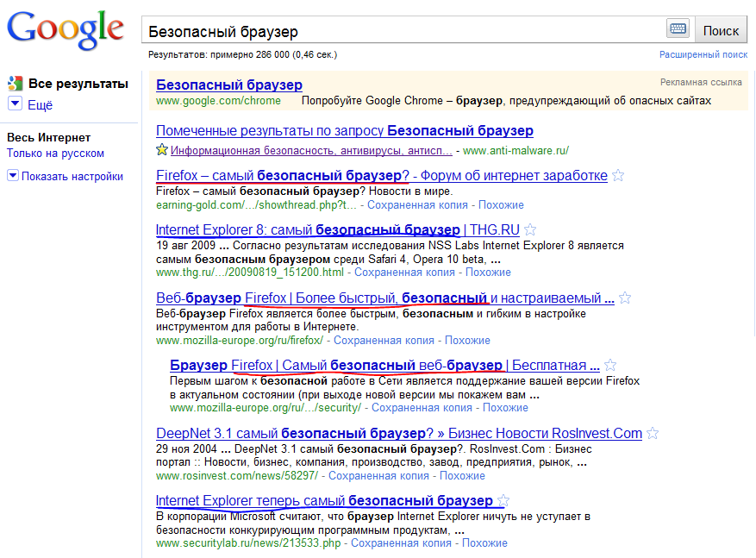The width and height of the screenshot is (756, 558).
Task: Open 'Помеченные результаты по запросу' link
Action: [x=345, y=131]
